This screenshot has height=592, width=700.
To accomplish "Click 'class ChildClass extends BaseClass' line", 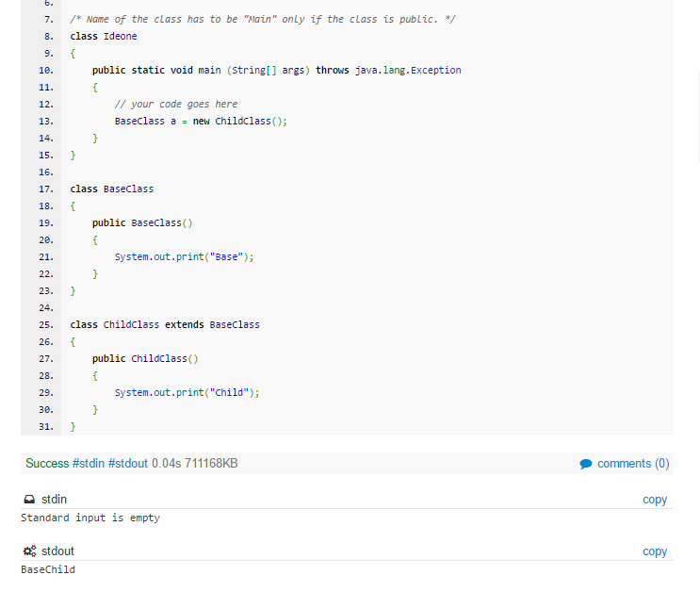I will tap(165, 325).
